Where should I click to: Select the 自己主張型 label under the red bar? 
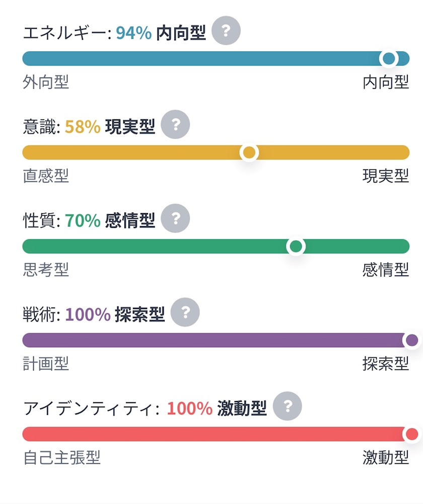61,458
